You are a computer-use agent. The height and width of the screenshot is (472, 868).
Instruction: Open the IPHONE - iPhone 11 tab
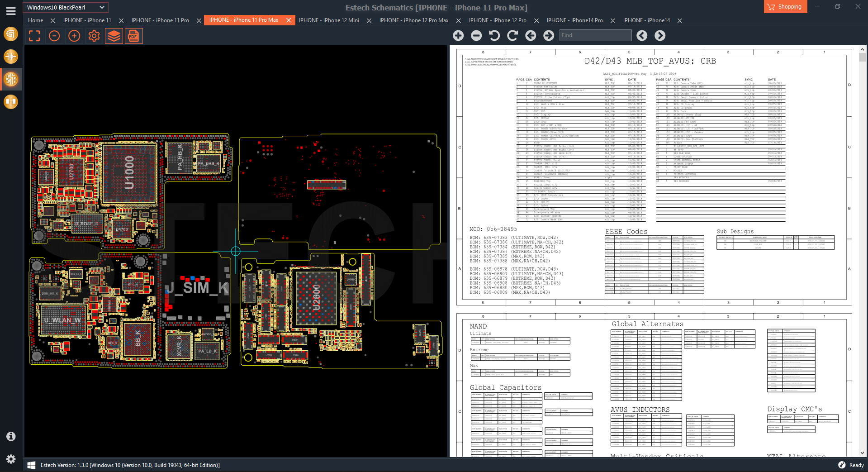coord(87,20)
